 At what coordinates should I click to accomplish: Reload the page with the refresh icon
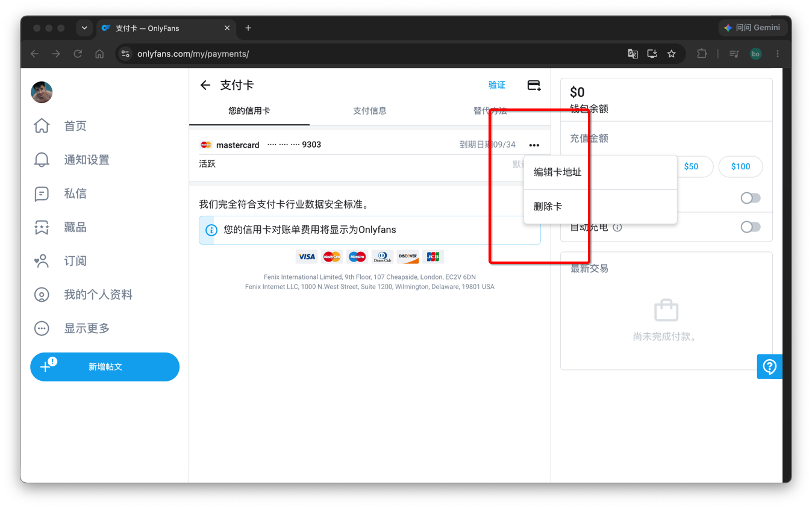pyautogui.click(x=78, y=54)
